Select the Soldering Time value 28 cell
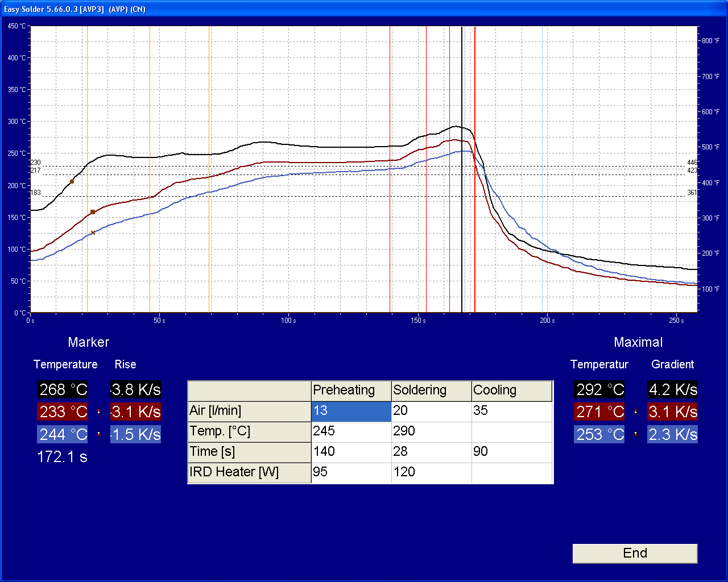Image resolution: width=728 pixels, height=582 pixels. tap(432, 452)
